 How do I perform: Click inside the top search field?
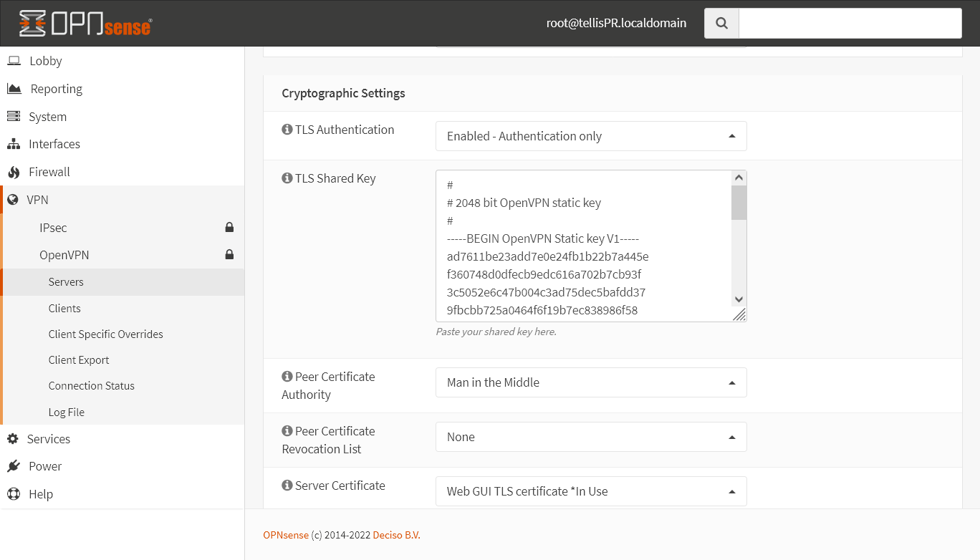[x=849, y=22]
